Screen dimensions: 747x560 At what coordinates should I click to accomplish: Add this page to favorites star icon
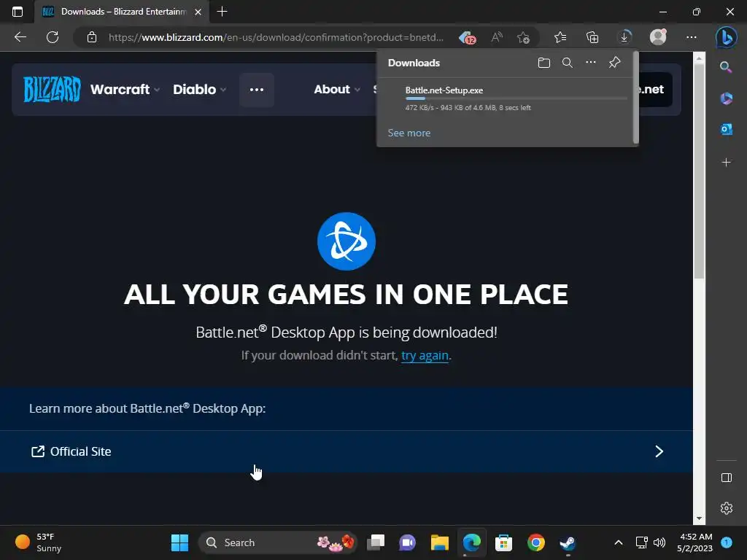(x=524, y=37)
